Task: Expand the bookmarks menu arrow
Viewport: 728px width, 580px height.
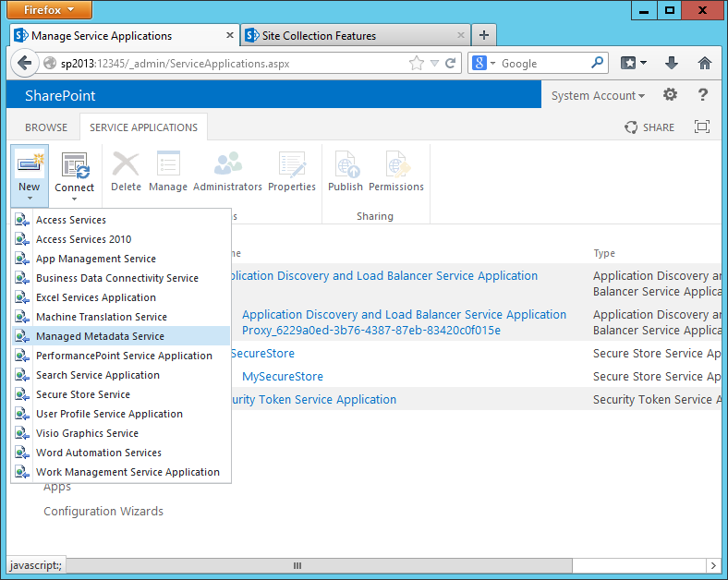Action: point(643,63)
